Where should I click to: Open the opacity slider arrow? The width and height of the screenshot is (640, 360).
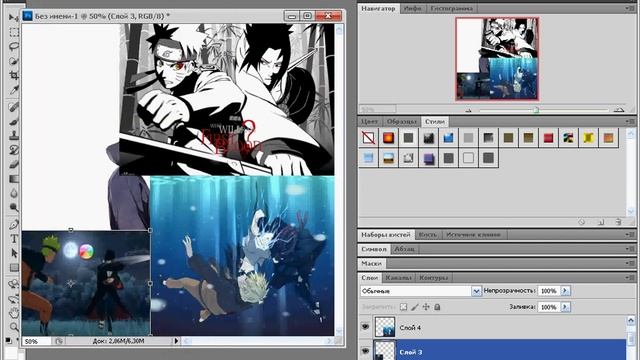click(x=565, y=291)
